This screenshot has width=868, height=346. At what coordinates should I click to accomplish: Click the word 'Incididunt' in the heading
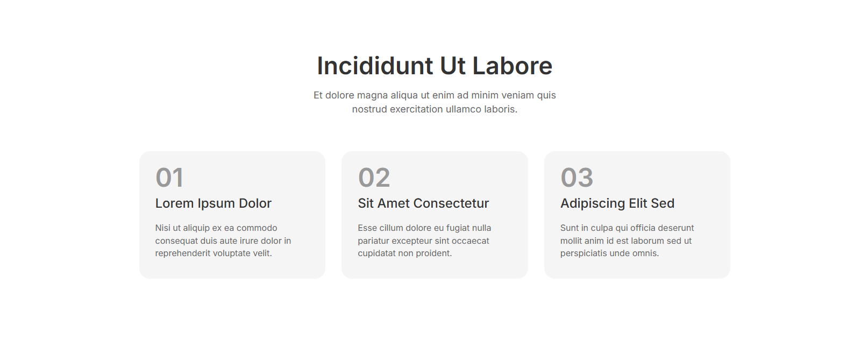tap(375, 66)
